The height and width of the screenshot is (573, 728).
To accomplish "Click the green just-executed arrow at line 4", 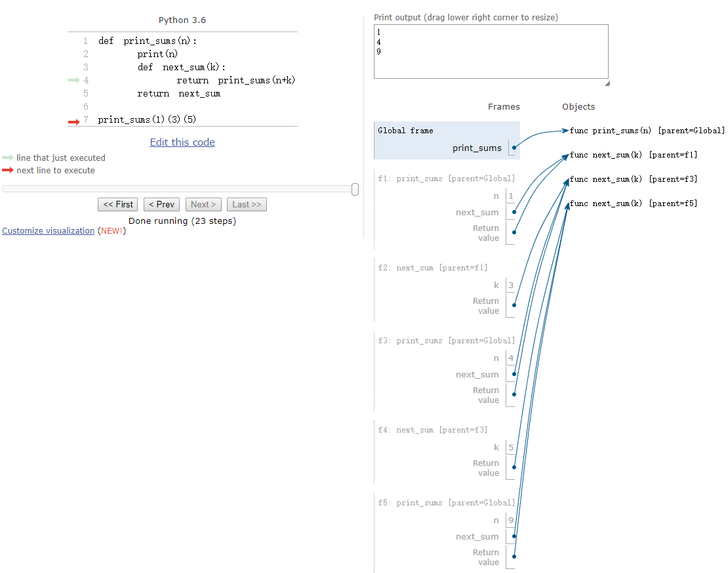I will (x=74, y=80).
